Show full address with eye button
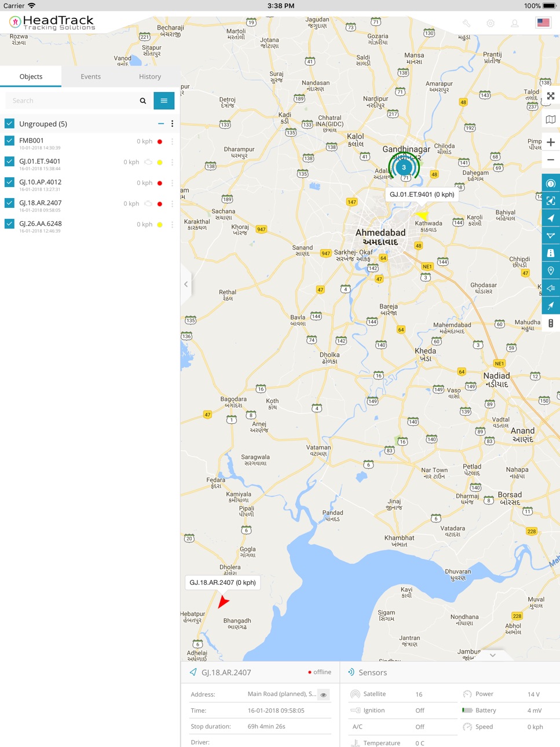 point(324,695)
